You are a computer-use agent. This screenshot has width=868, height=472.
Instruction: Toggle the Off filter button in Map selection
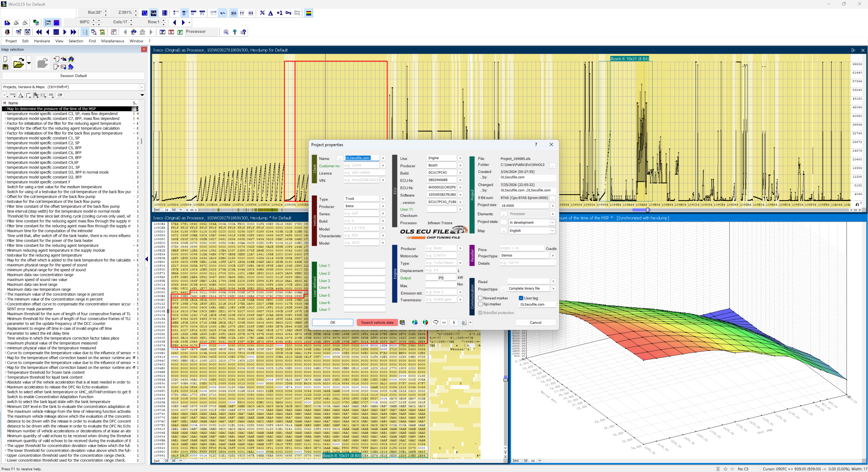(x=60, y=95)
